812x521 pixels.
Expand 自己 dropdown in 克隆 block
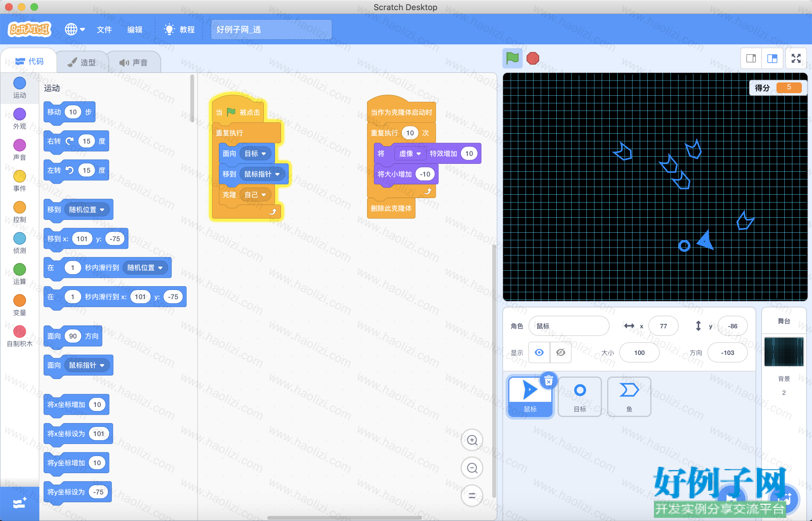[256, 195]
